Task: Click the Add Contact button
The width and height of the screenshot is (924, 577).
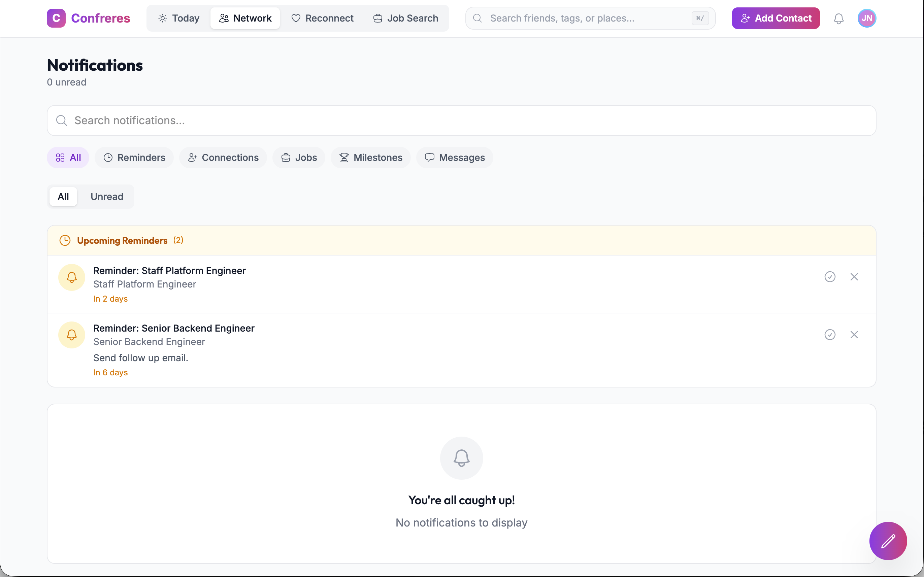Action: 775,18
